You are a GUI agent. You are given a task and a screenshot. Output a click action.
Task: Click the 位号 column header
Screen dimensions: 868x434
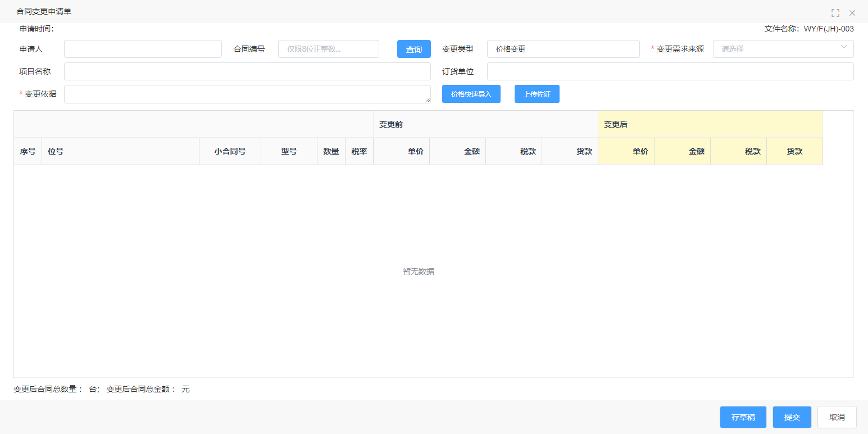[x=120, y=151]
